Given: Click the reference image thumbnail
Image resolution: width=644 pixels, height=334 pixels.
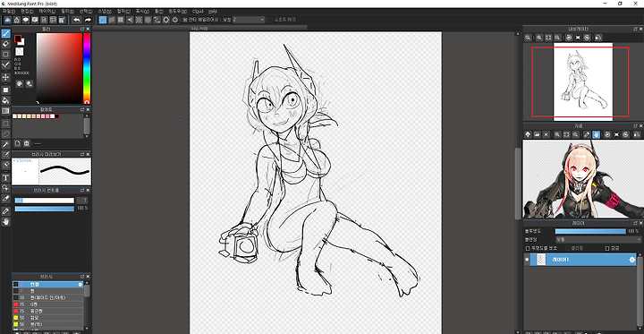Looking at the screenshot, I should tap(583, 179).
